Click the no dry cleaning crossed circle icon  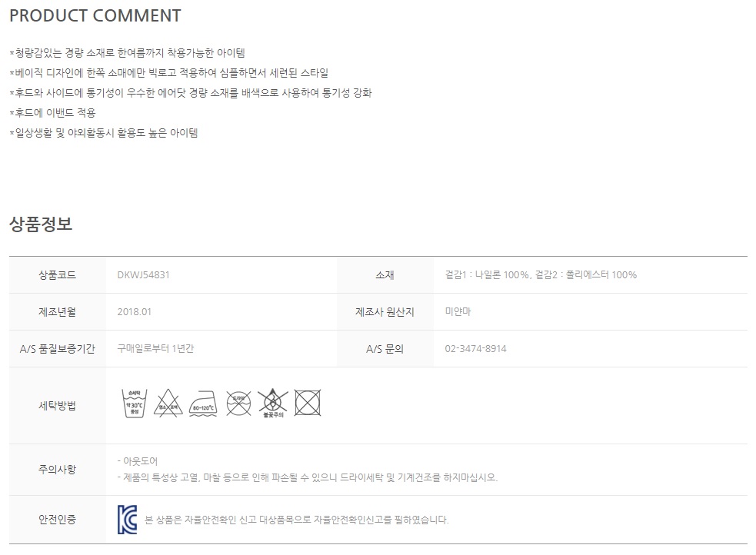pos(238,403)
